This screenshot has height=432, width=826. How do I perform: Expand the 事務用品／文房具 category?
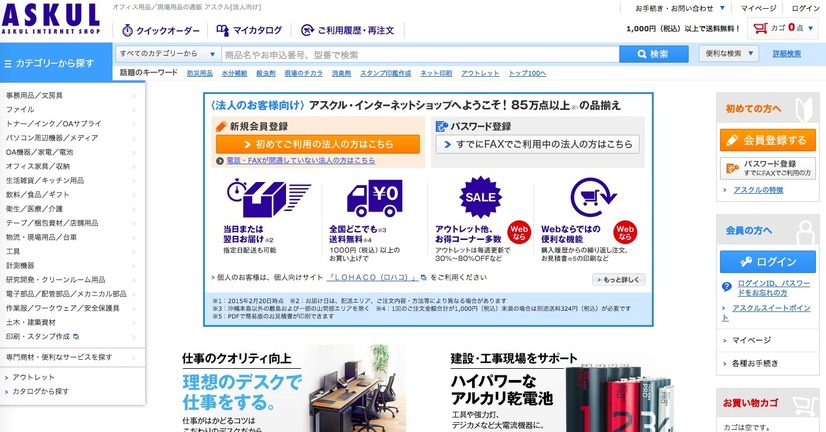point(134,96)
